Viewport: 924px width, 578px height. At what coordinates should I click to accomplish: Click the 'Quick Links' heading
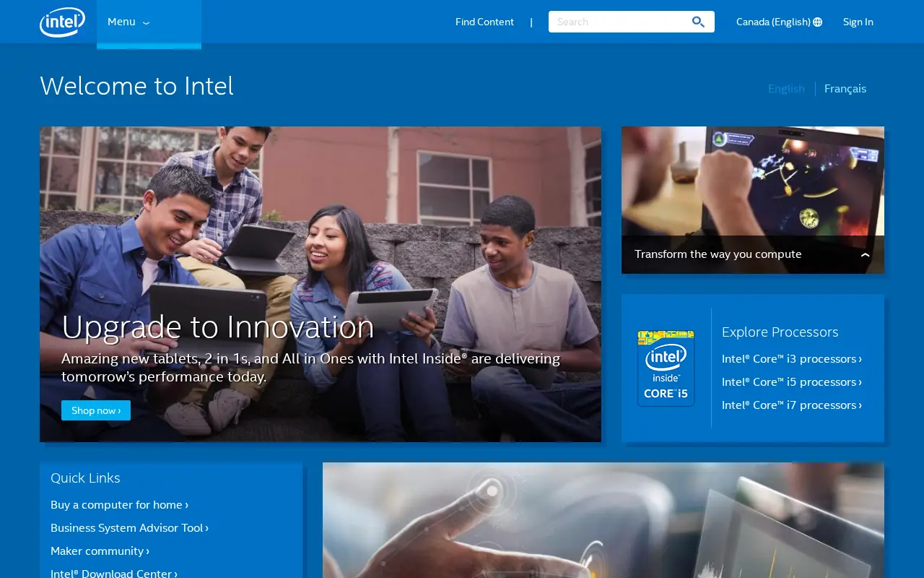point(85,478)
